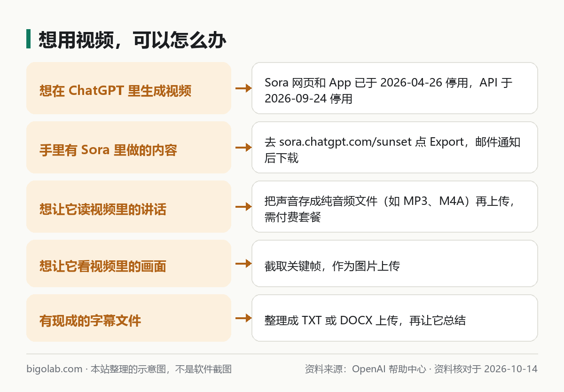The image size is (564, 392).
Task: Select the card '手里有 Sora 里做的内容'
Action: [129, 147]
